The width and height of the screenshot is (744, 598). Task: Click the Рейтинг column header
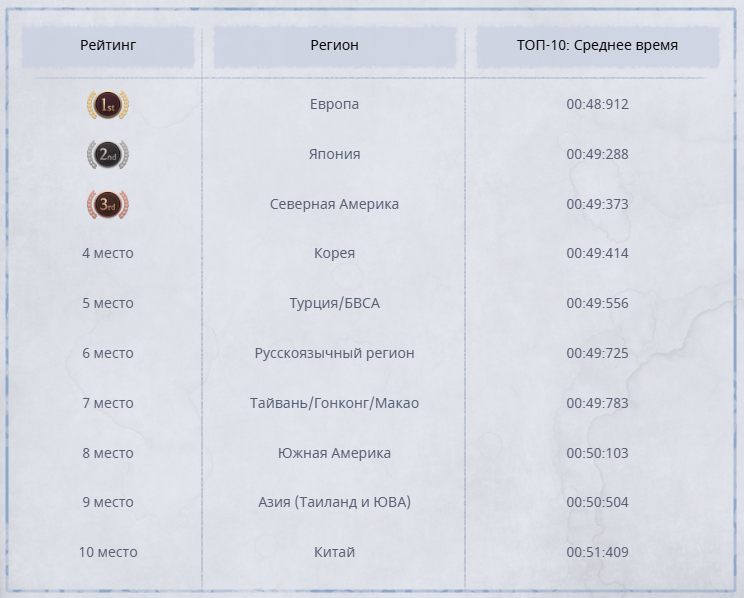108,46
